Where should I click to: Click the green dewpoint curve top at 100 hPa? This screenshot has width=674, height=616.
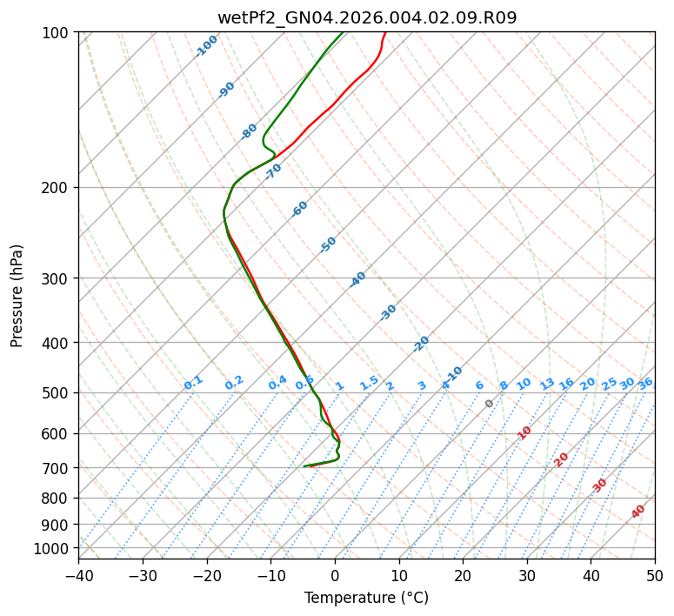[x=339, y=36]
